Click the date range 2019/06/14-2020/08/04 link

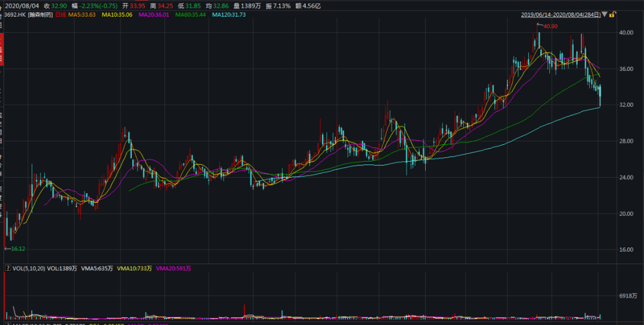click(x=561, y=14)
